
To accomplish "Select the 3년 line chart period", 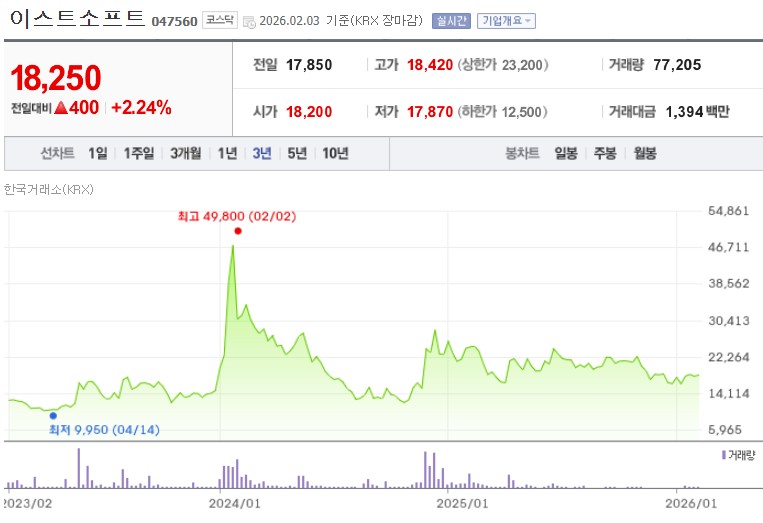I will (x=262, y=154).
